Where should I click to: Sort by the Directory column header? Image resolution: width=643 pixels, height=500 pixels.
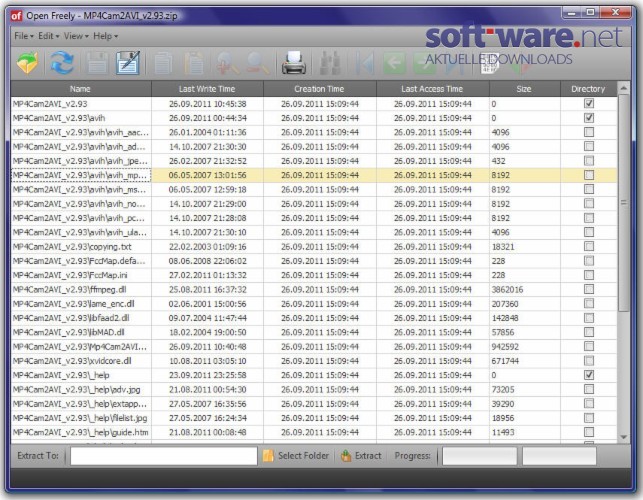[588, 89]
